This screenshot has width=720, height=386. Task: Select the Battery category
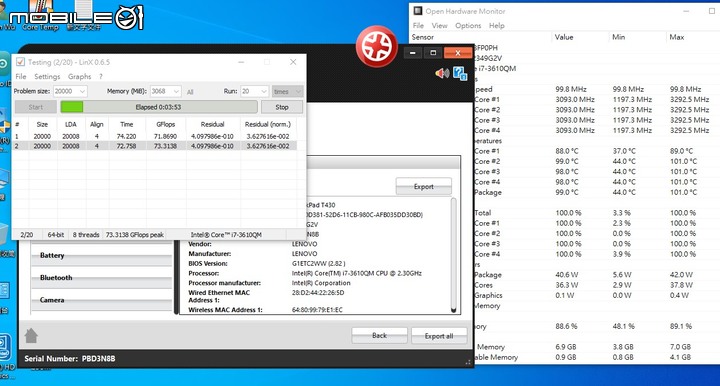coord(101,255)
